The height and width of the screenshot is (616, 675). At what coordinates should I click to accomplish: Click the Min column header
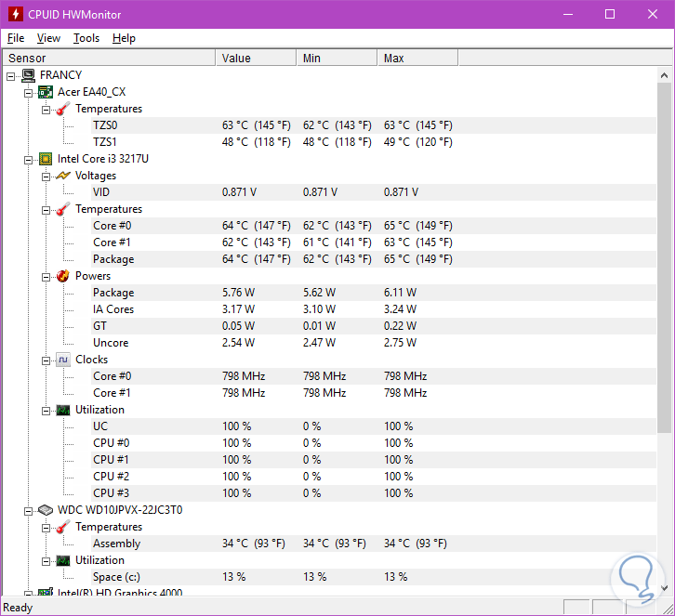(337, 59)
